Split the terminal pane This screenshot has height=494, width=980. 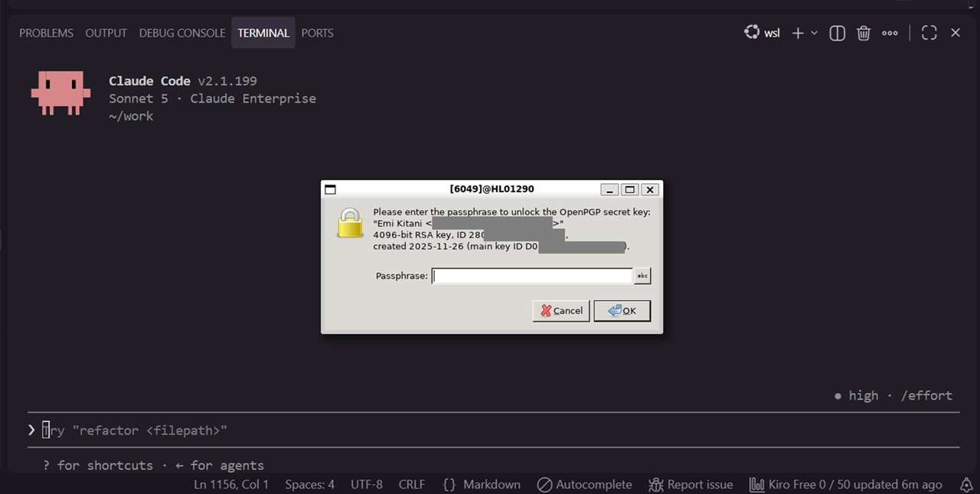coord(838,33)
